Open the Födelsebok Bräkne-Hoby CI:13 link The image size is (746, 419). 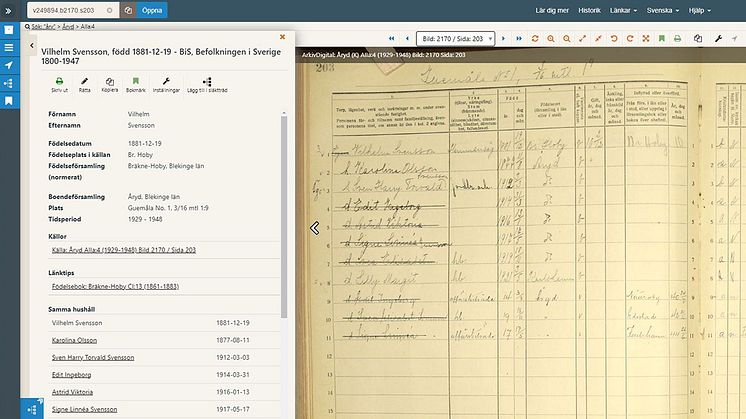point(115,286)
